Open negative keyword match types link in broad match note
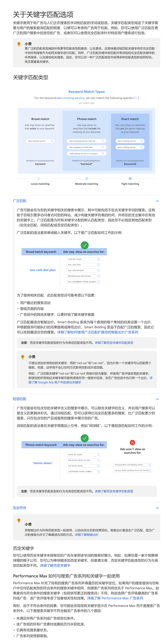161x644 pixels. point(114,343)
